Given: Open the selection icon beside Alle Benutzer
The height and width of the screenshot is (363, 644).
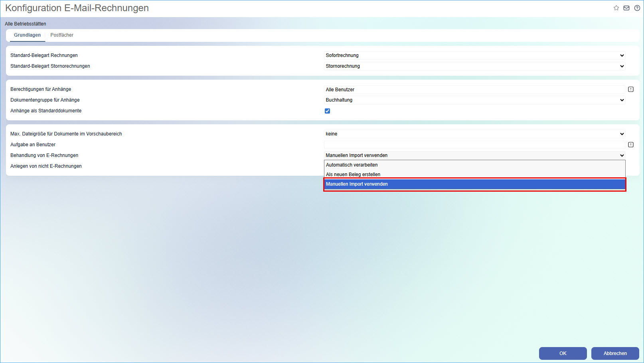Looking at the screenshot, I should tap(631, 90).
